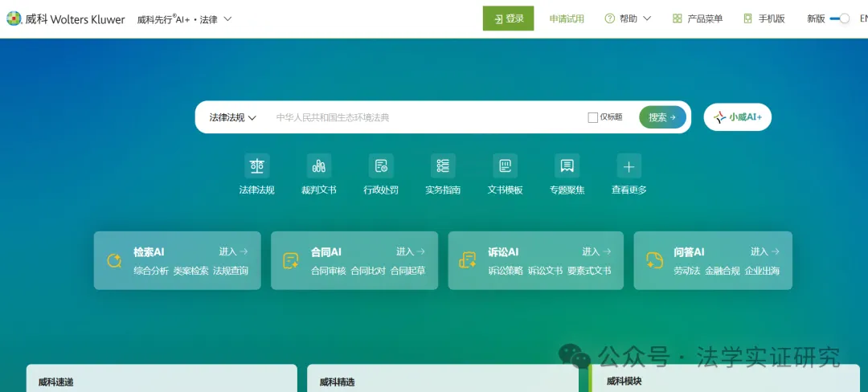Select 要素式文书 under 诉讼AI
This screenshot has width=868, height=392.
(590, 271)
